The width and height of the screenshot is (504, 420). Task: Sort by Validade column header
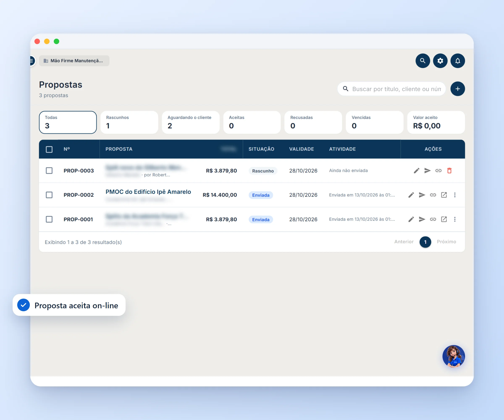[301, 149]
